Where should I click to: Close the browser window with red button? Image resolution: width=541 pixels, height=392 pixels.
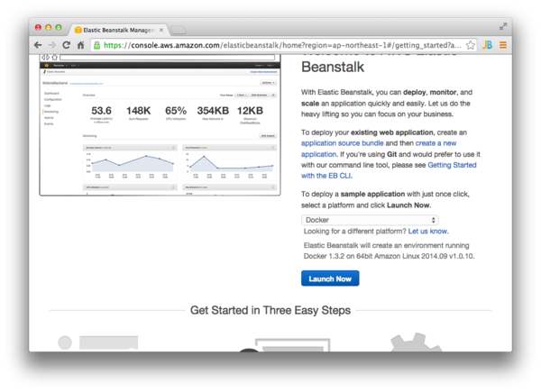click(38, 27)
